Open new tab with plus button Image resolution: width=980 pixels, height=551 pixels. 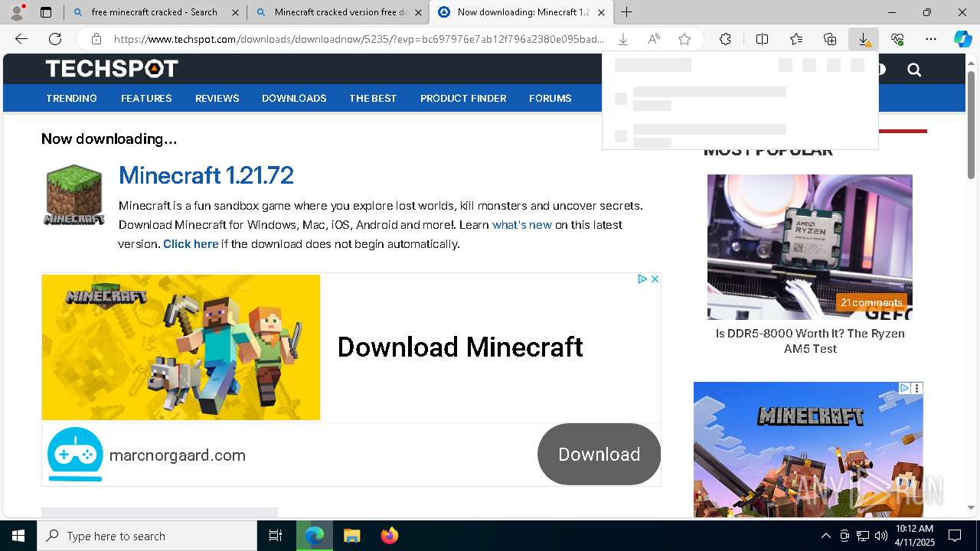click(x=626, y=12)
